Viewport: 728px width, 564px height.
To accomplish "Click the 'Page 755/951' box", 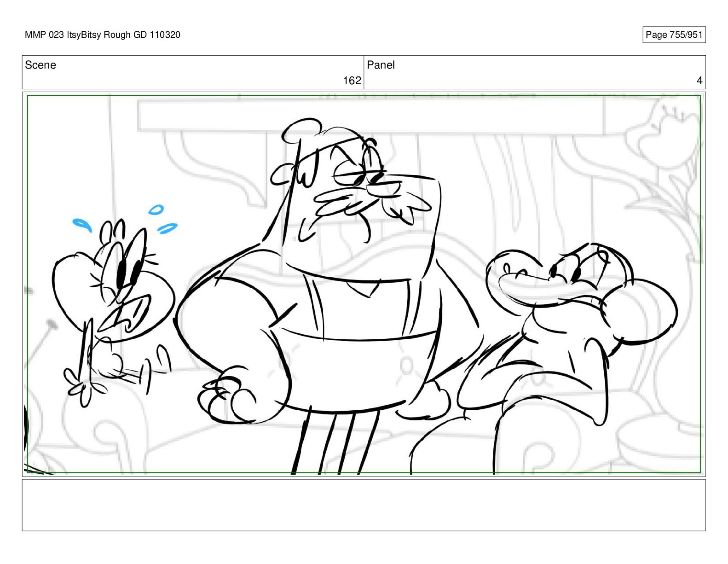I will point(674,35).
